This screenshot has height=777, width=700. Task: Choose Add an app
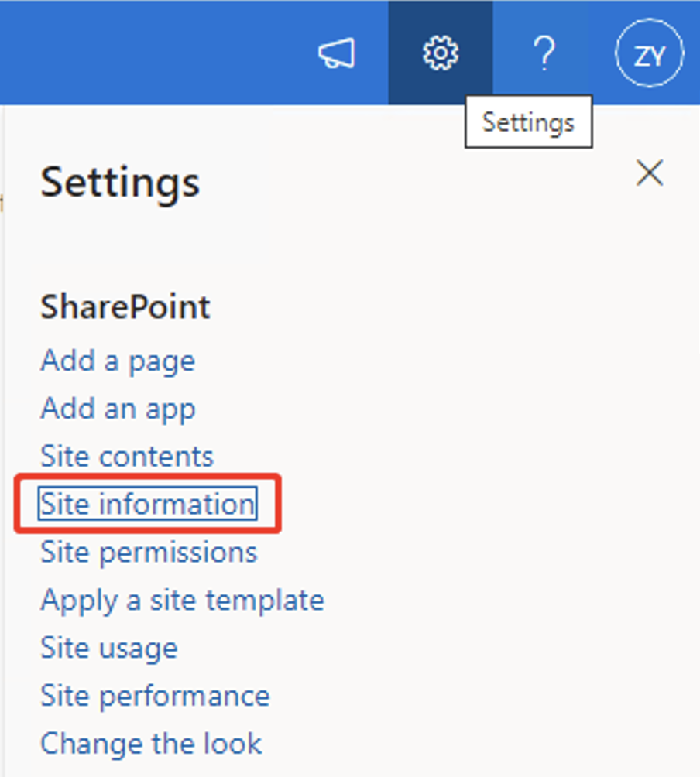(118, 409)
